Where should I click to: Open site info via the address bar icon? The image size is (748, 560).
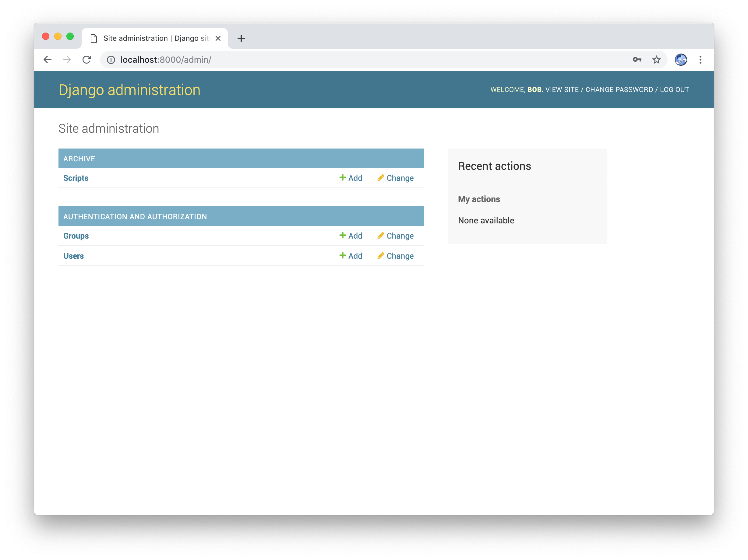[x=111, y=60]
